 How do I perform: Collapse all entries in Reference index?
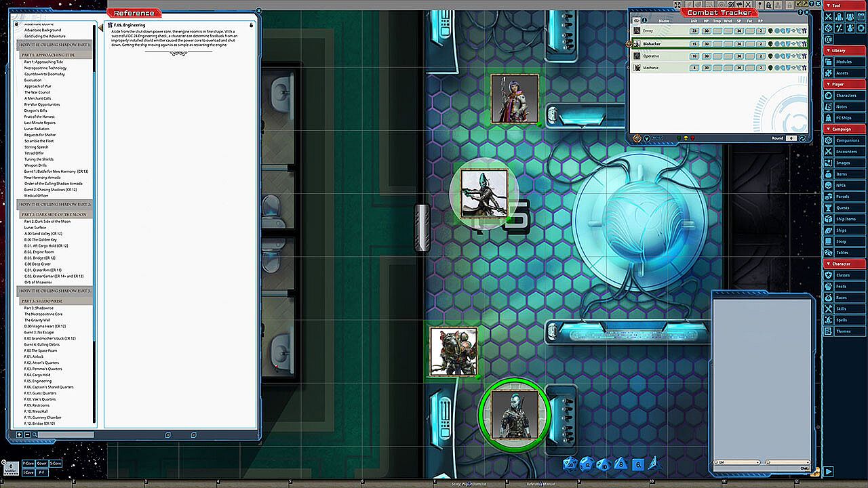(x=26, y=434)
